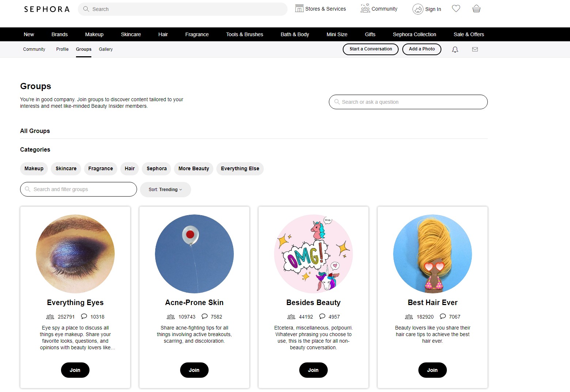The width and height of the screenshot is (570, 392).
Task: Open the Brands menu
Action: pyautogui.click(x=60, y=34)
